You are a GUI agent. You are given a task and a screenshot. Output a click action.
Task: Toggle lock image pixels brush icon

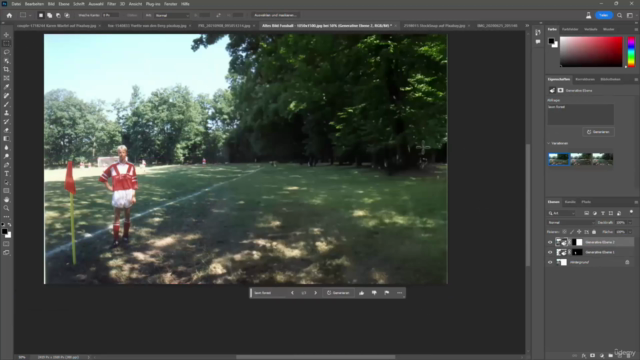pyautogui.click(x=572, y=232)
